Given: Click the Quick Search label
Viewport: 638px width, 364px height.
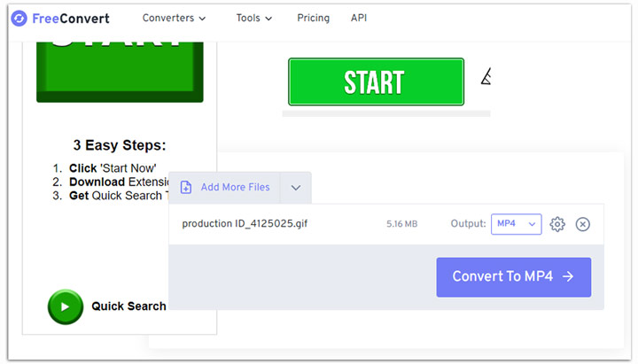Looking at the screenshot, I should pyautogui.click(x=128, y=306).
